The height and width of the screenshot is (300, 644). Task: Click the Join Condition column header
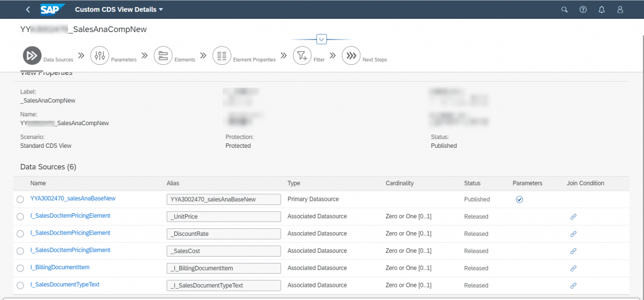click(586, 183)
